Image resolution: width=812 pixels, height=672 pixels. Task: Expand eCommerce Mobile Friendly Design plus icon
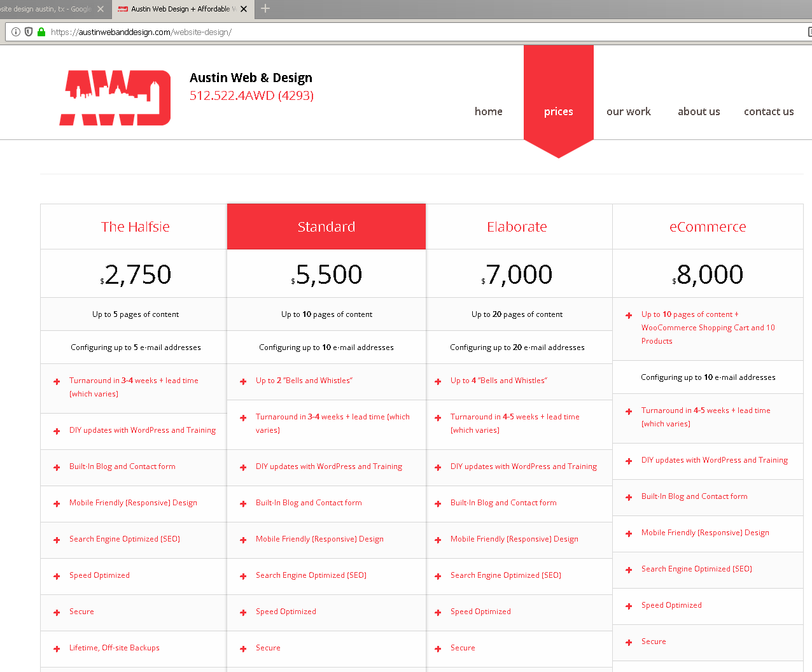629,533
